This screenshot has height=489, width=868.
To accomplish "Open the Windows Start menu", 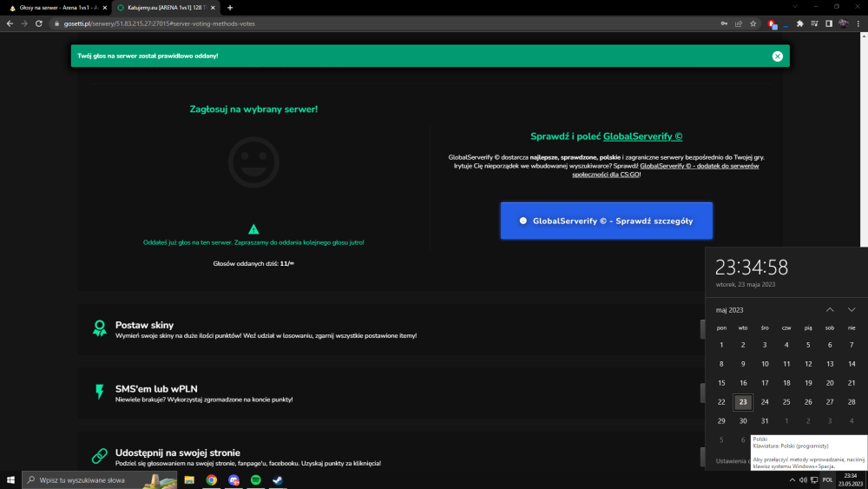I will [x=10, y=479].
